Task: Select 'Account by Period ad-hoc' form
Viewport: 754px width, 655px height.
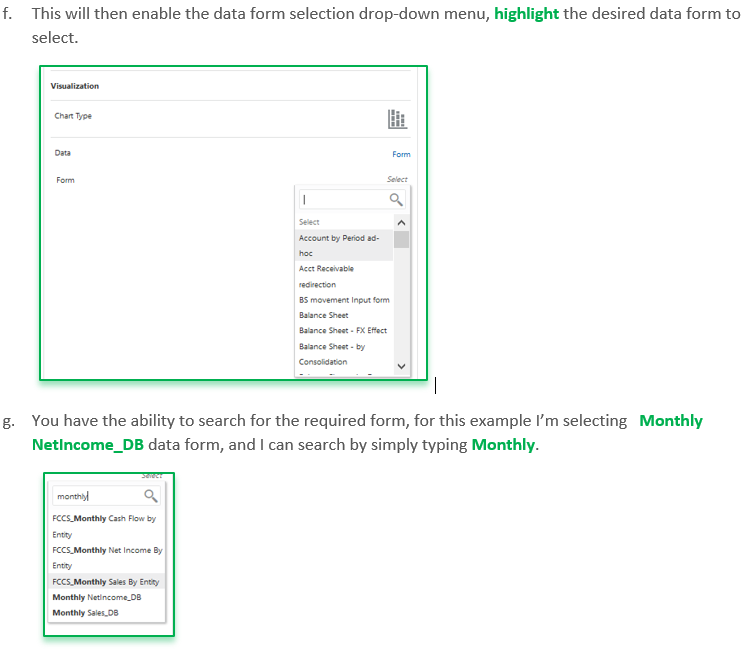Action: (x=344, y=245)
